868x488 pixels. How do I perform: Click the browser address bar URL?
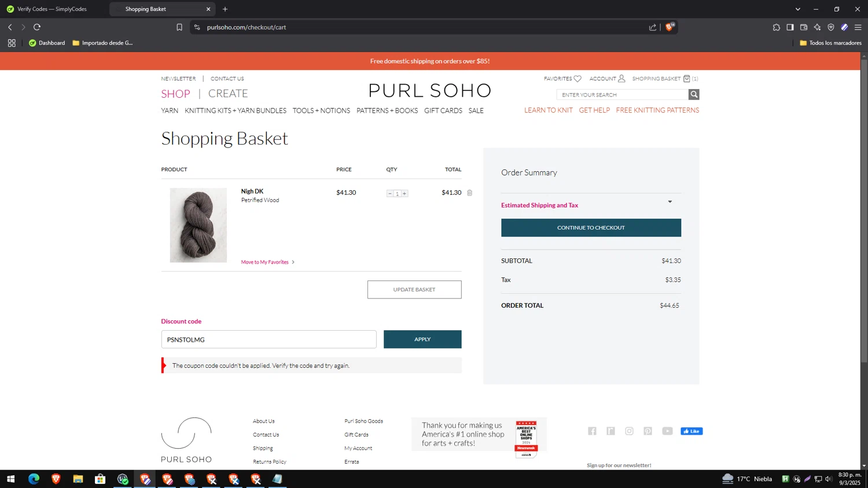[x=247, y=27]
